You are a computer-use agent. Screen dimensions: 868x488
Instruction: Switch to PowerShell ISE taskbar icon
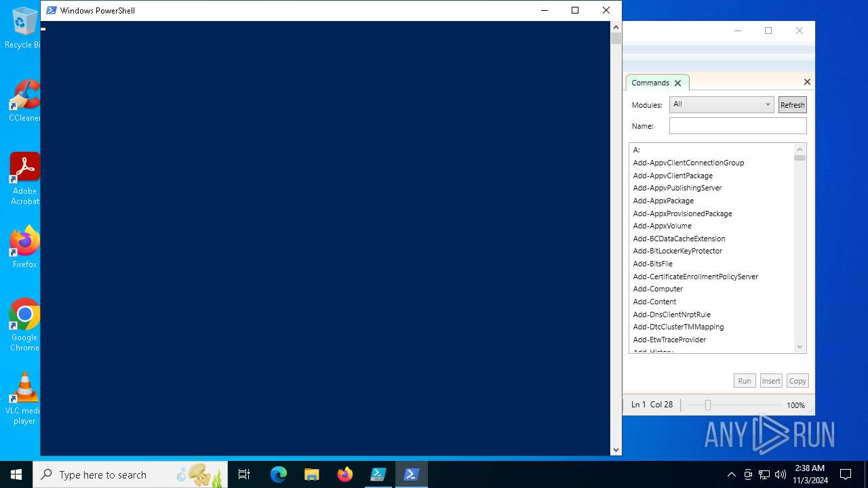click(x=378, y=474)
